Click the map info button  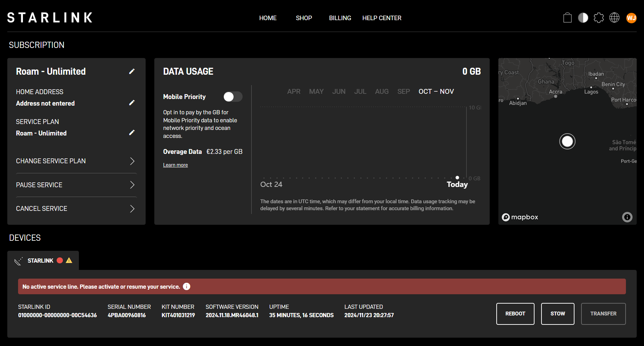(627, 217)
